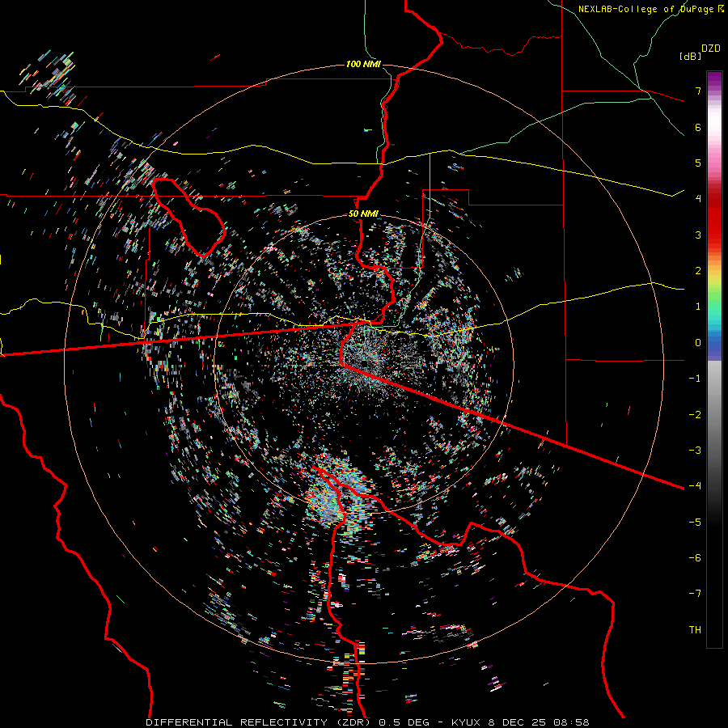Click the -5 dB label on colorbar

(x=695, y=523)
